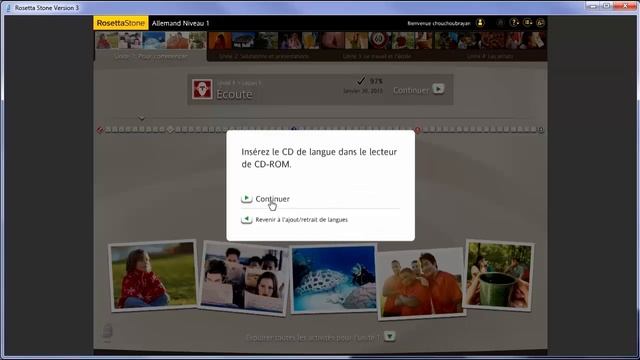Open the photo with the green cup

[x=499, y=275]
